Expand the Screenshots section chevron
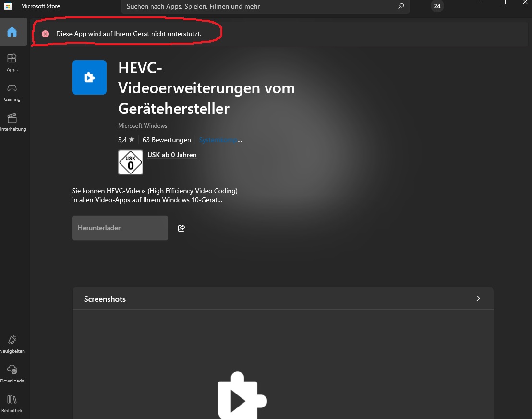 tap(478, 298)
